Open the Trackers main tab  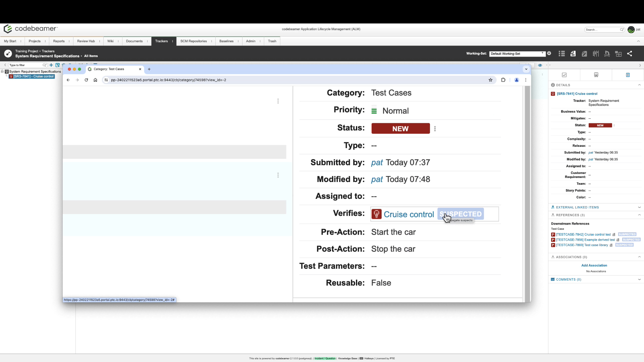pos(161,41)
